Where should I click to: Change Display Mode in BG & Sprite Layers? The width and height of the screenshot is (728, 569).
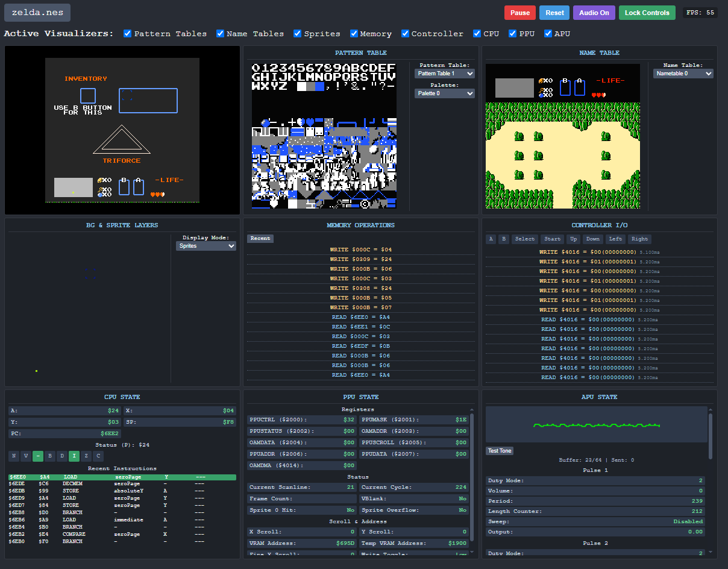[x=206, y=246]
